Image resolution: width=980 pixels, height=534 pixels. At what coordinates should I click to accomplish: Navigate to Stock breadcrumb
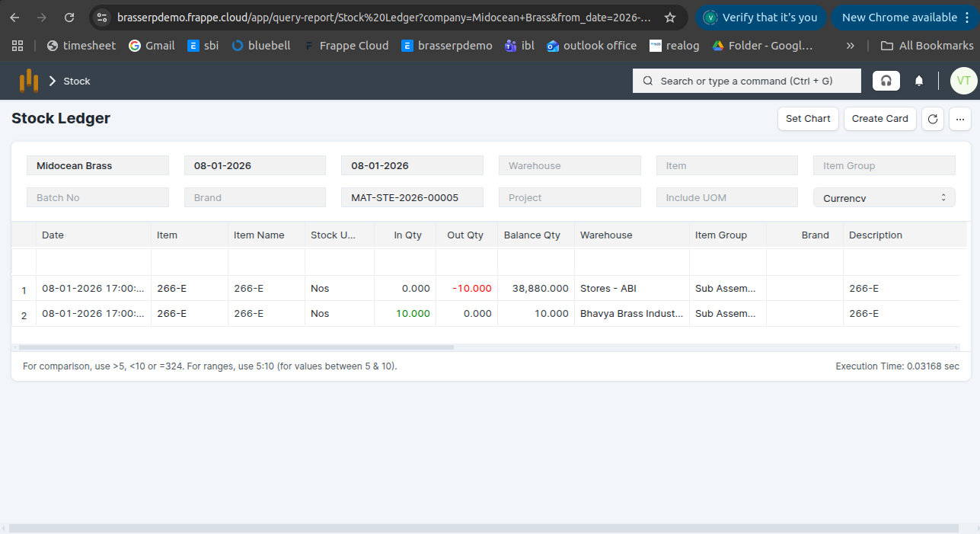tap(77, 81)
